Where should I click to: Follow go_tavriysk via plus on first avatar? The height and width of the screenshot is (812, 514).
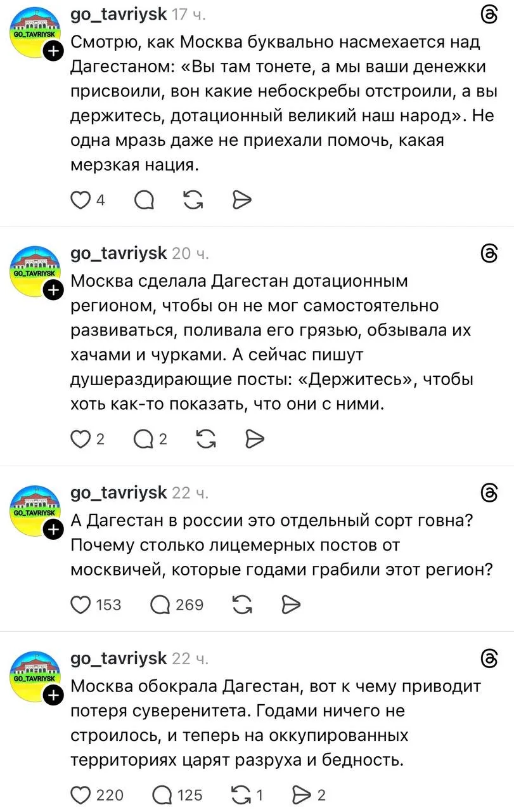(x=55, y=52)
